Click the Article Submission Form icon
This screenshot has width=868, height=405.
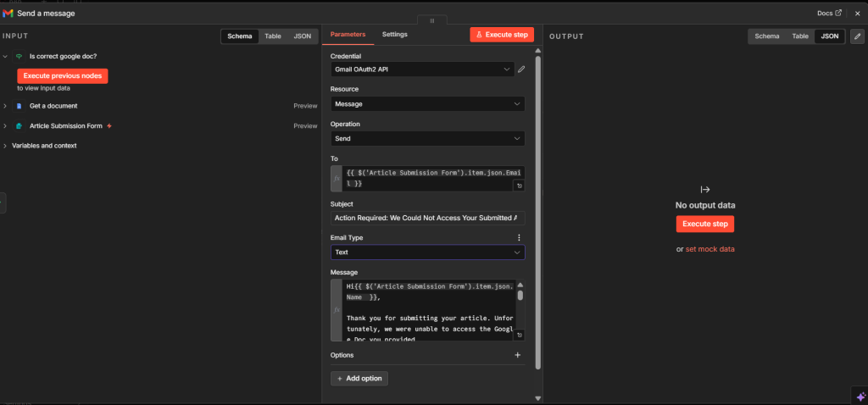[x=19, y=125]
